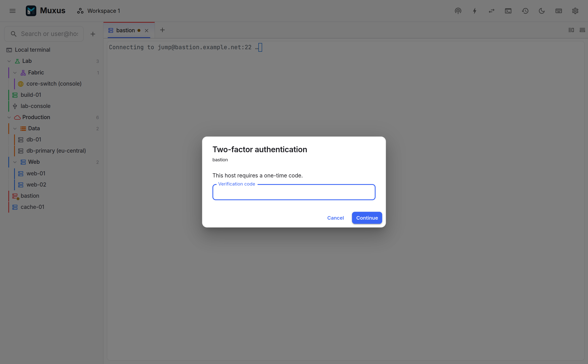Collapse the Fabric folder
This screenshot has width=588, height=364.
pyautogui.click(x=15, y=73)
